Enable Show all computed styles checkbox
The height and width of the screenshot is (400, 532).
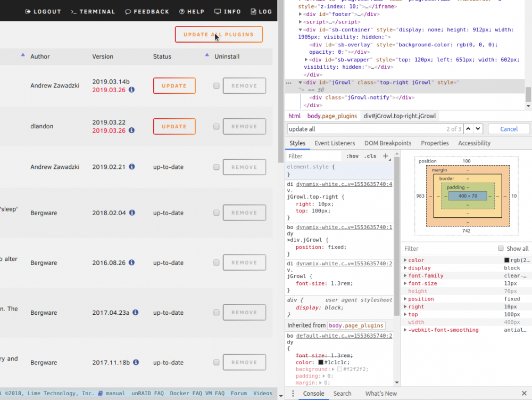tap(501, 249)
